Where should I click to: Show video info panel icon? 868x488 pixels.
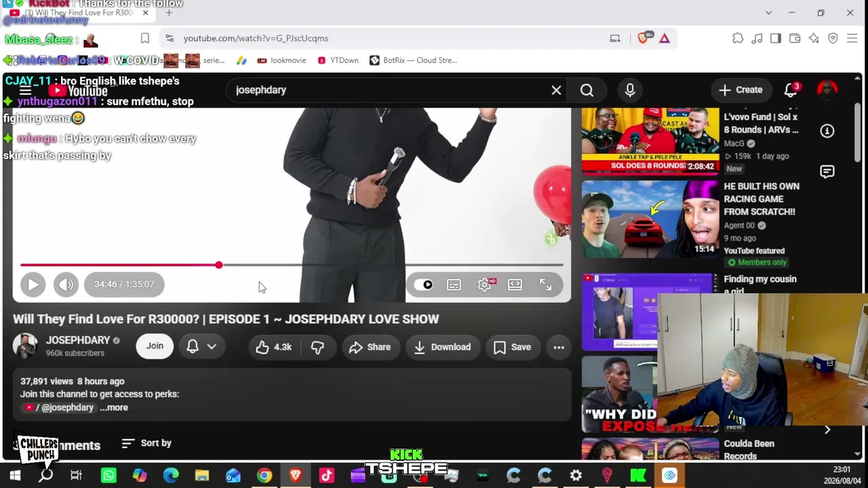[x=827, y=131]
